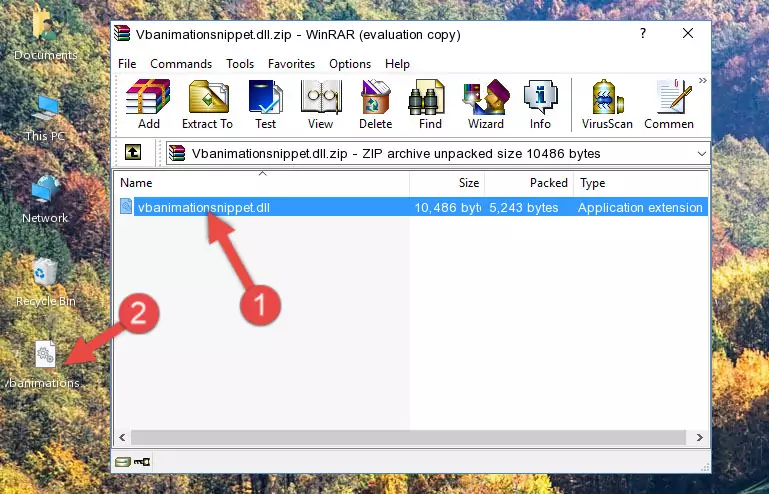769x494 pixels.
Task: Click the Application extension type cell
Action: [640, 208]
